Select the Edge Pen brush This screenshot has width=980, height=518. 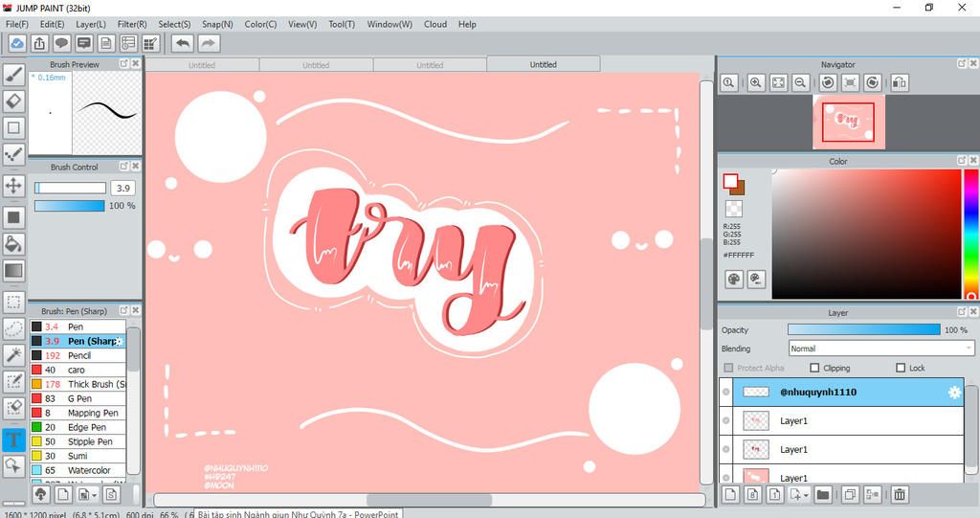(x=78, y=427)
